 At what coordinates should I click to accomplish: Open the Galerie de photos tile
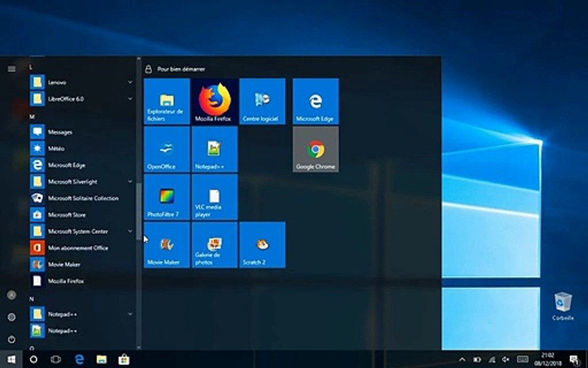click(x=214, y=245)
